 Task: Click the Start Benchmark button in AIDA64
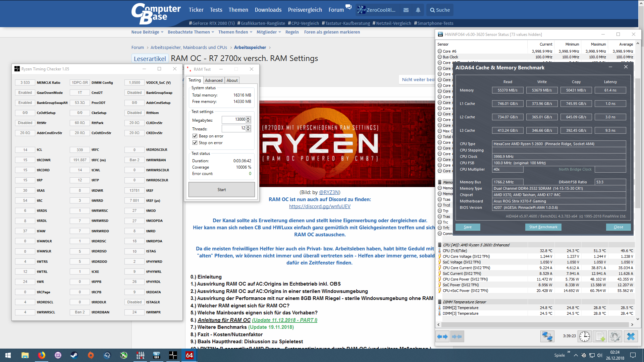point(543,227)
